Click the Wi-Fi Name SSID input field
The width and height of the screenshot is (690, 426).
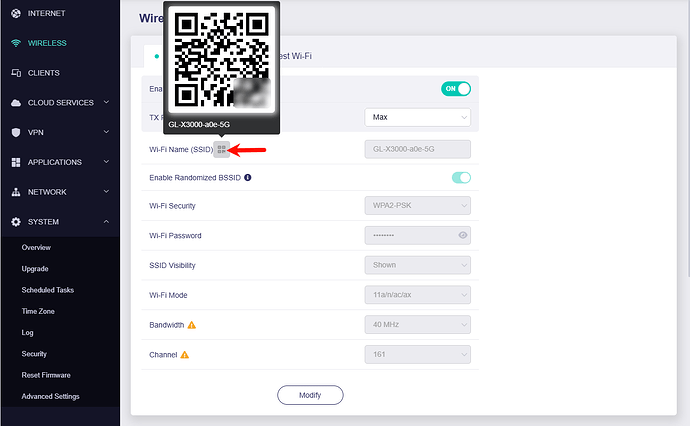click(418, 149)
